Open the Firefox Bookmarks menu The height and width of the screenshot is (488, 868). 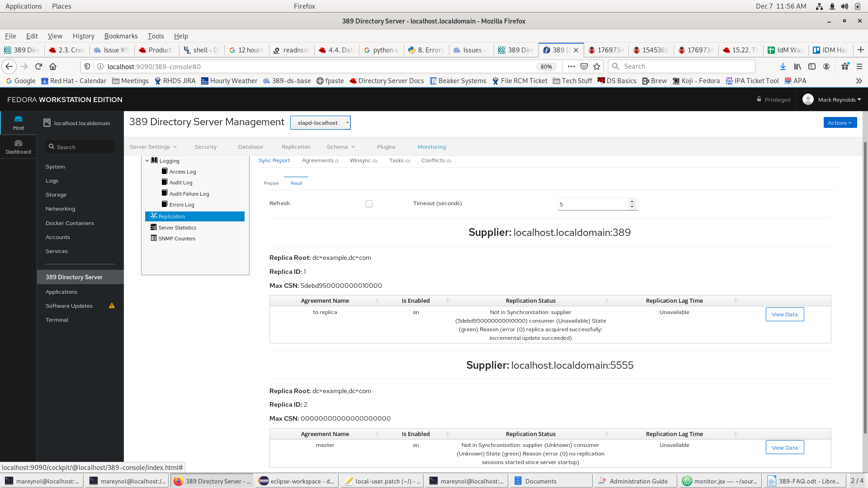[121, 36]
